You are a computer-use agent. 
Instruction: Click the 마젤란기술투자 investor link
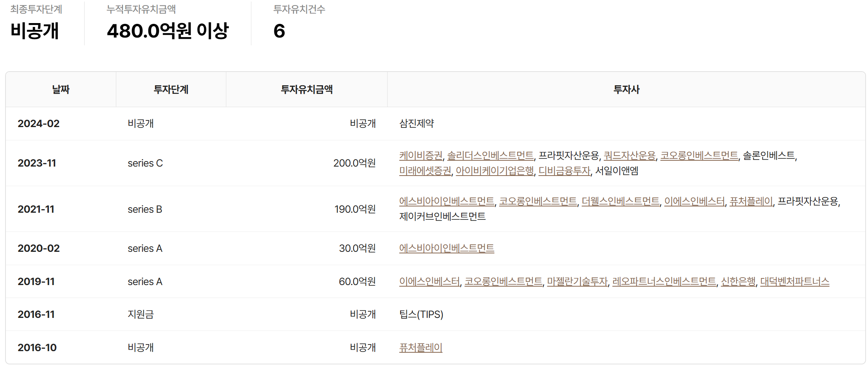(577, 282)
